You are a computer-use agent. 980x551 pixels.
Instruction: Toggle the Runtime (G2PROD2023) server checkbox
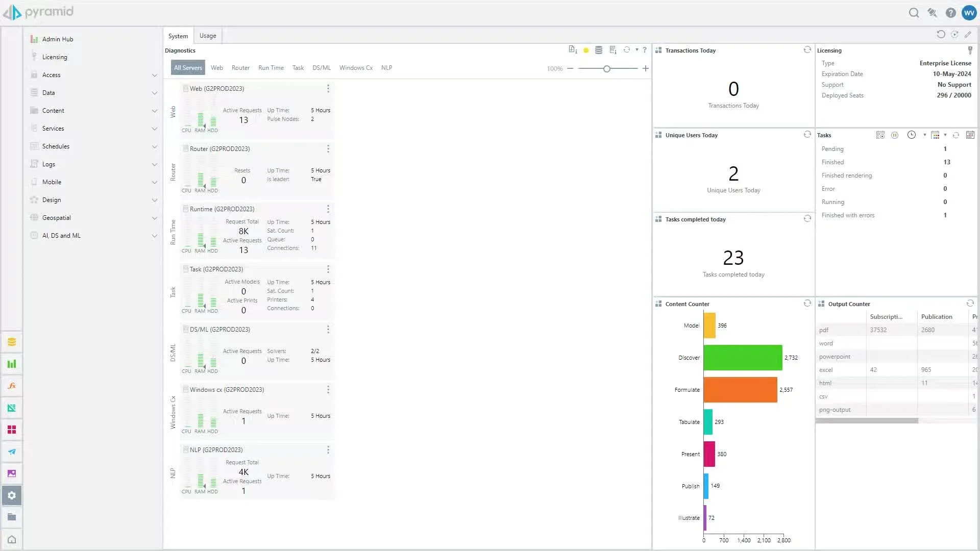tap(186, 209)
